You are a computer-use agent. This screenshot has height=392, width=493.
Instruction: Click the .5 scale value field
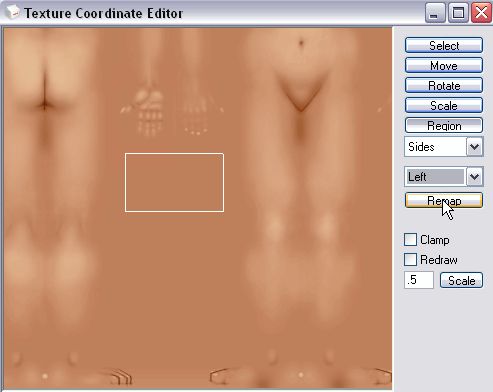click(x=419, y=280)
